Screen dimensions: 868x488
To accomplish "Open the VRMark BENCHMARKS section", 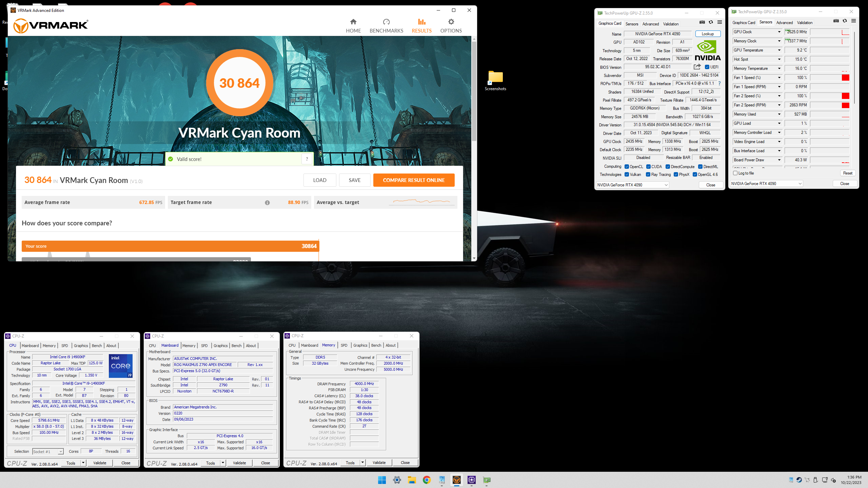I will tap(386, 26).
